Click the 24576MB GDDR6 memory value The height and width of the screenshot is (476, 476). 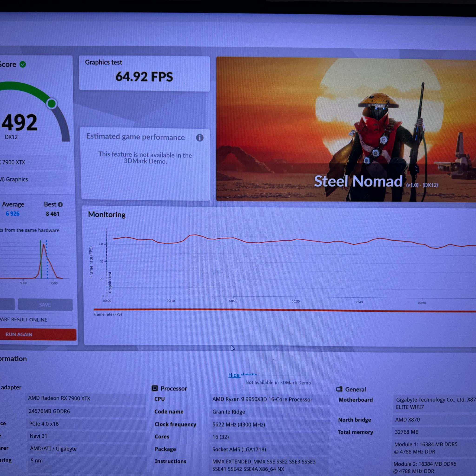86,411
